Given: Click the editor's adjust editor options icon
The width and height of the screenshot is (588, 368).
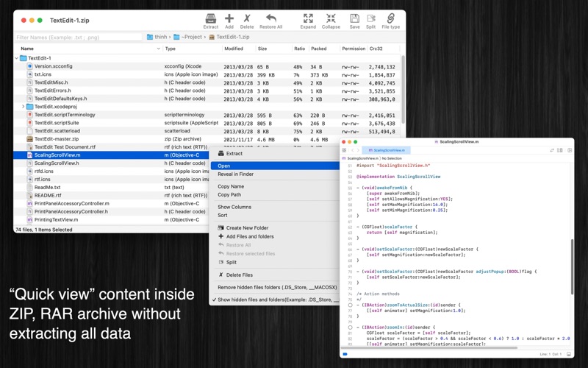Looking at the screenshot, I should pyautogui.click(x=560, y=150).
